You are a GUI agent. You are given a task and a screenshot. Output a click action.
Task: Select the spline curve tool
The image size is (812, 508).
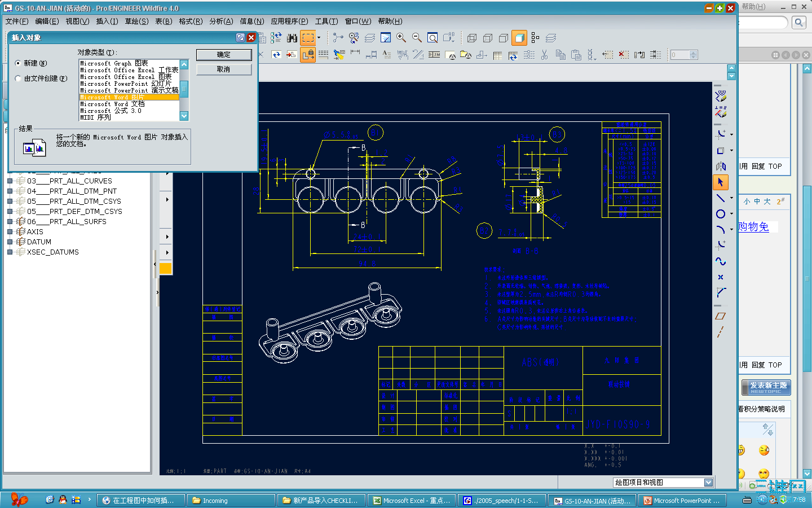coord(721,261)
